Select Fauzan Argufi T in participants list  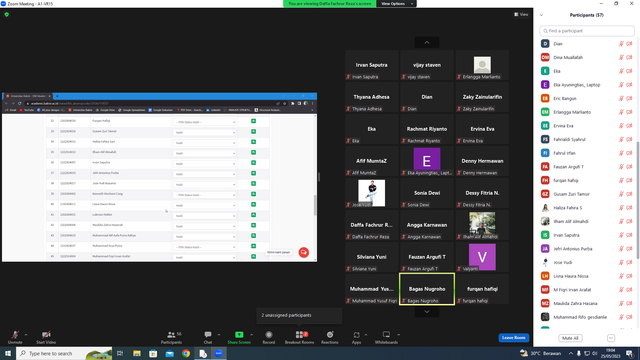587,167
